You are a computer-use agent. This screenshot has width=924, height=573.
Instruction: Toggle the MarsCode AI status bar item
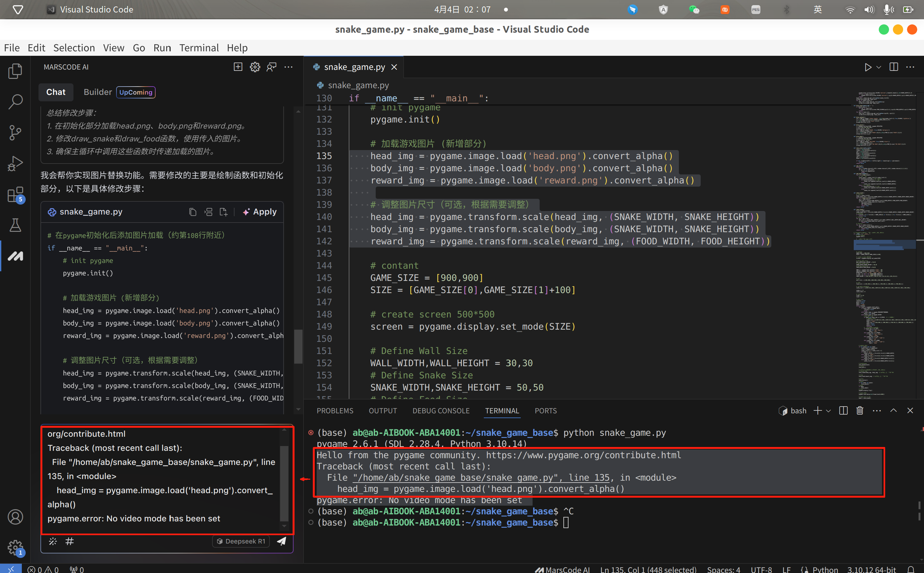562,569
